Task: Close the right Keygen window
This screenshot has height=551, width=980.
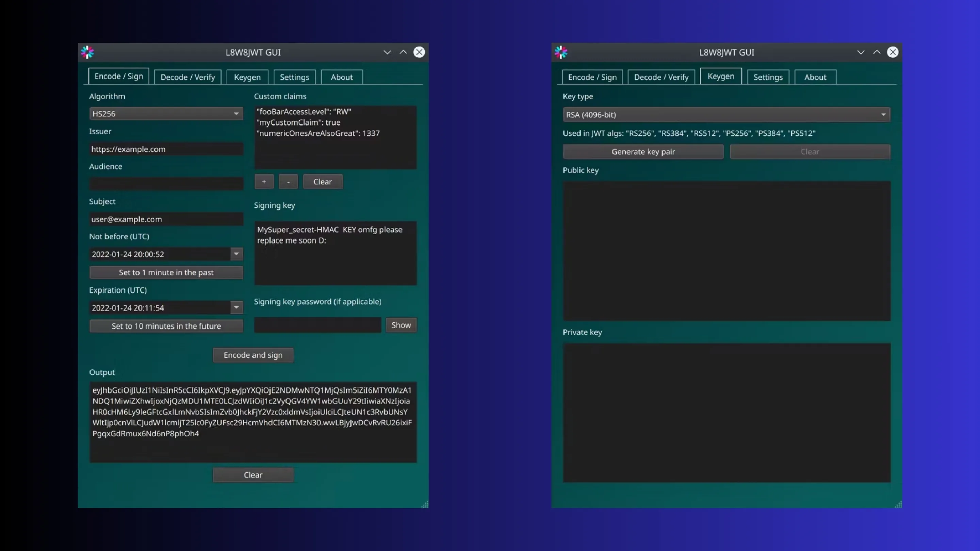Action: 893,52
